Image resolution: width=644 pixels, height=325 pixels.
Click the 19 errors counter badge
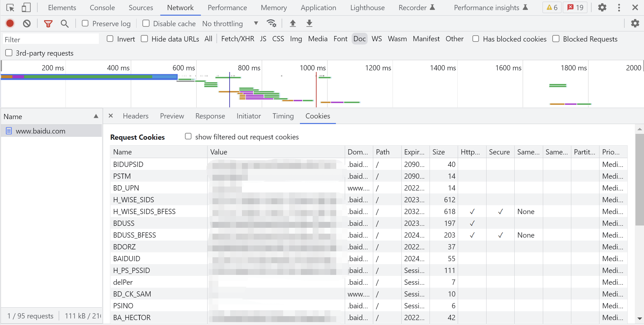[575, 8]
